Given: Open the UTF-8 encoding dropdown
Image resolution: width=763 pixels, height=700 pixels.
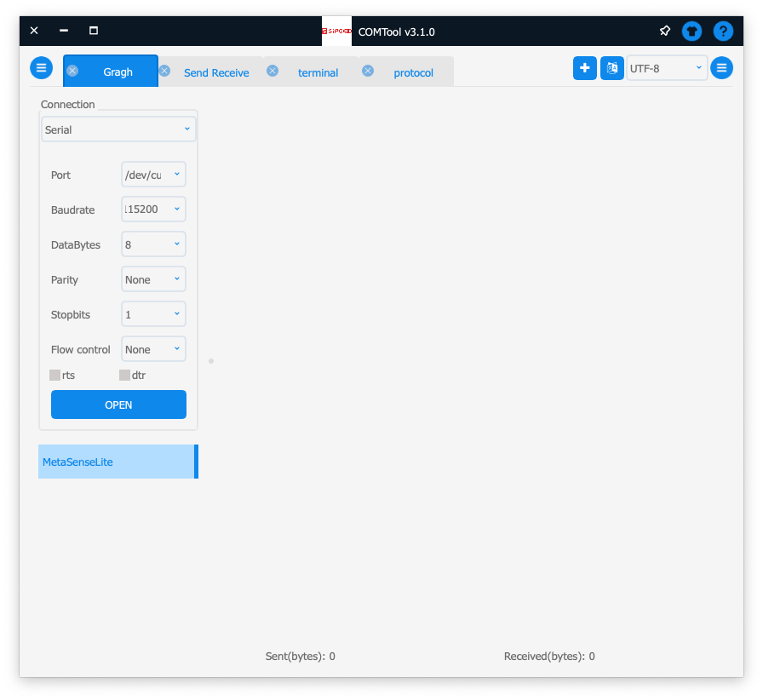Looking at the screenshot, I should pyautogui.click(x=666, y=68).
